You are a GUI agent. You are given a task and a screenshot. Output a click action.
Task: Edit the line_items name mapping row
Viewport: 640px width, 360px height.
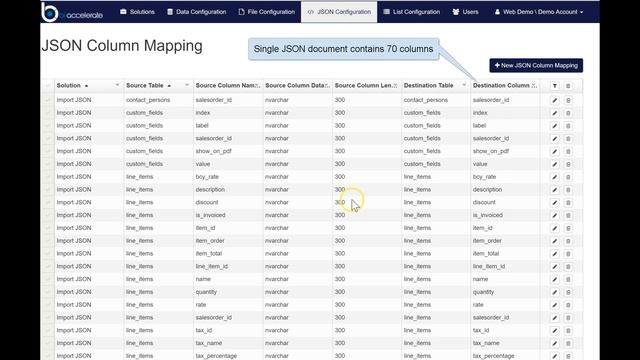[555, 280]
